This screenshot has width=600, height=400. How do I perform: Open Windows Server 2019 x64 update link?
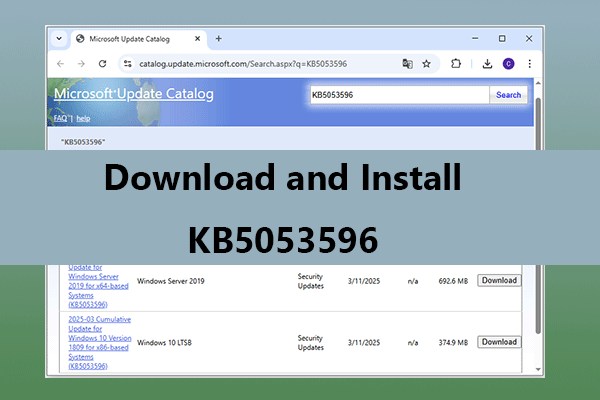pos(98,286)
